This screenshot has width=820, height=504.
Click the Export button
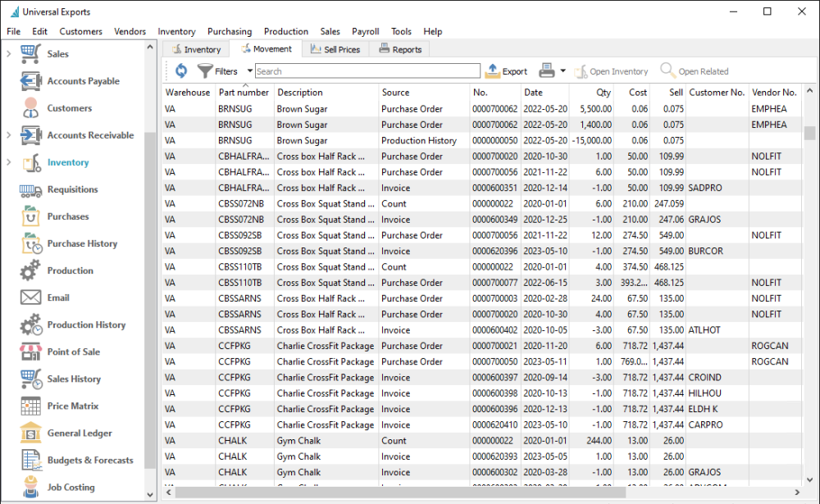tap(506, 71)
